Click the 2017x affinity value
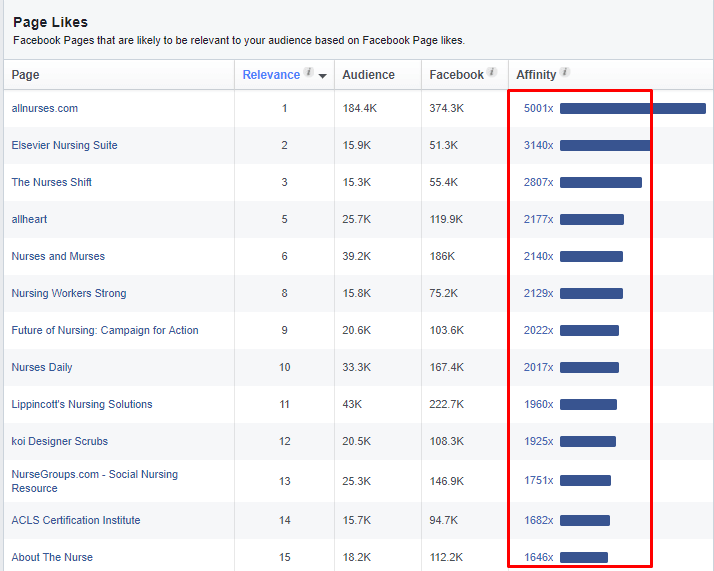 (x=539, y=367)
